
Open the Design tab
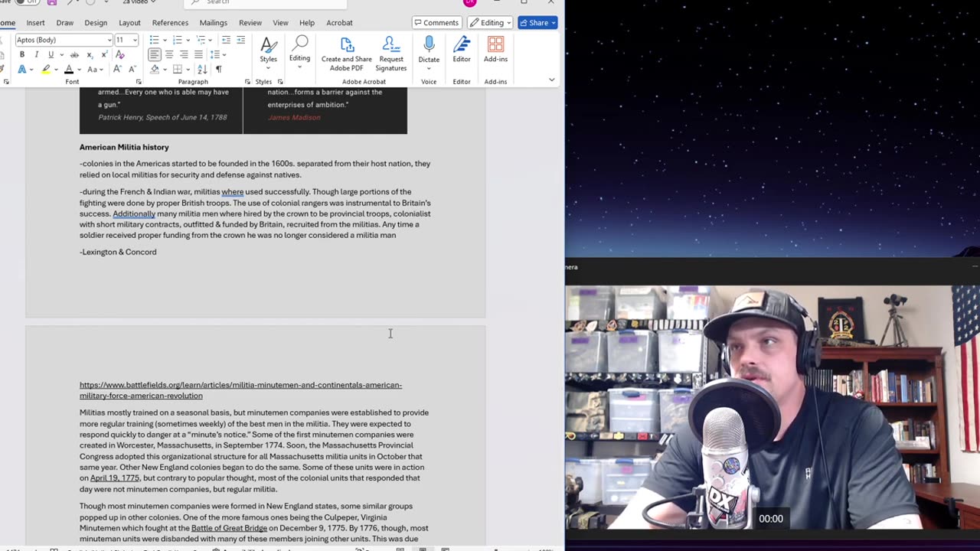coord(96,23)
